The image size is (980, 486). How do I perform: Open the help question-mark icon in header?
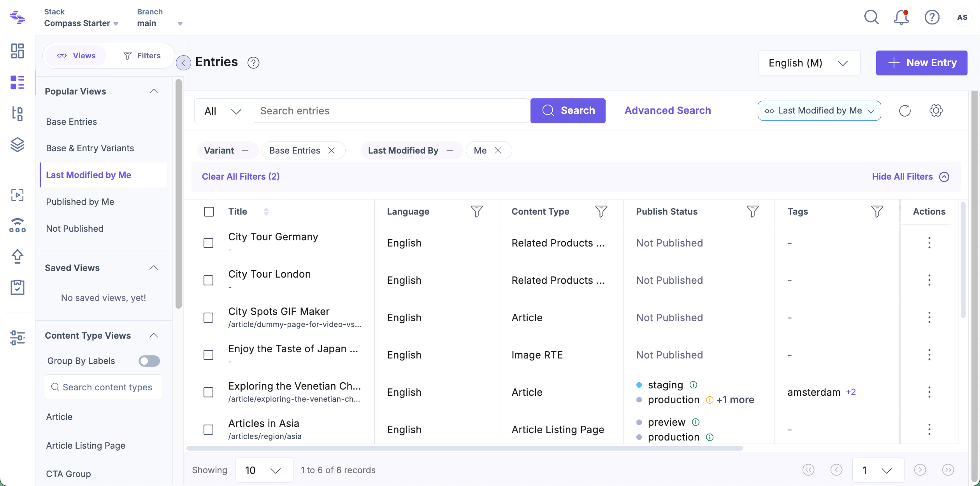tap(932, 18)
